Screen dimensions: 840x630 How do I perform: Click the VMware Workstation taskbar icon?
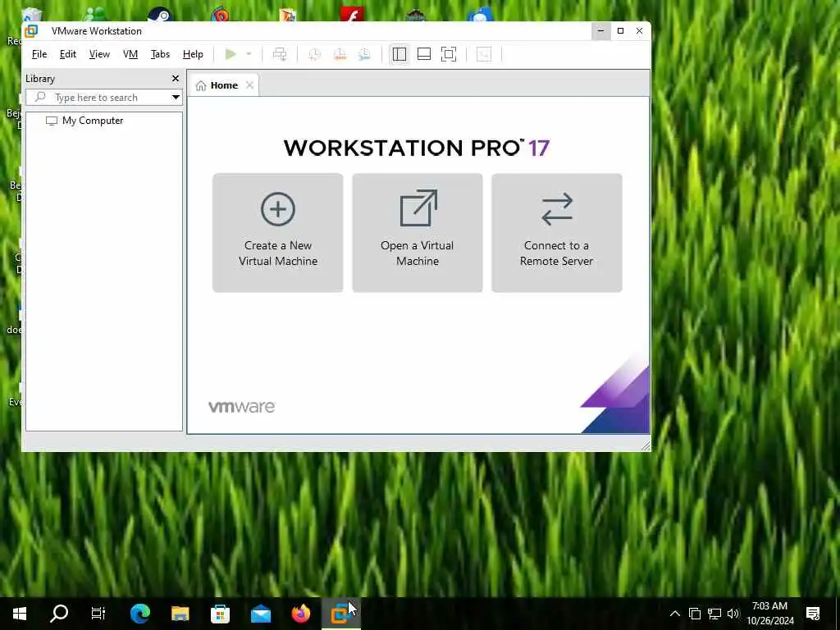point(340,614)
